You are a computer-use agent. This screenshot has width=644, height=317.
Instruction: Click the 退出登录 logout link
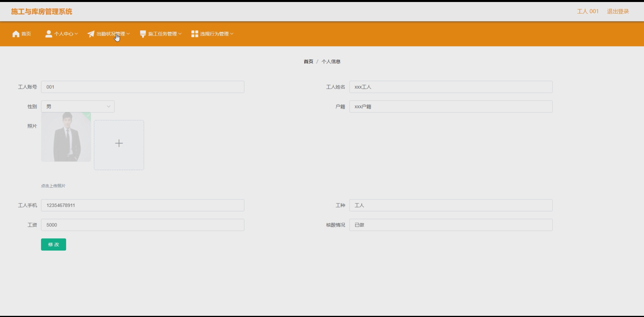618,11
